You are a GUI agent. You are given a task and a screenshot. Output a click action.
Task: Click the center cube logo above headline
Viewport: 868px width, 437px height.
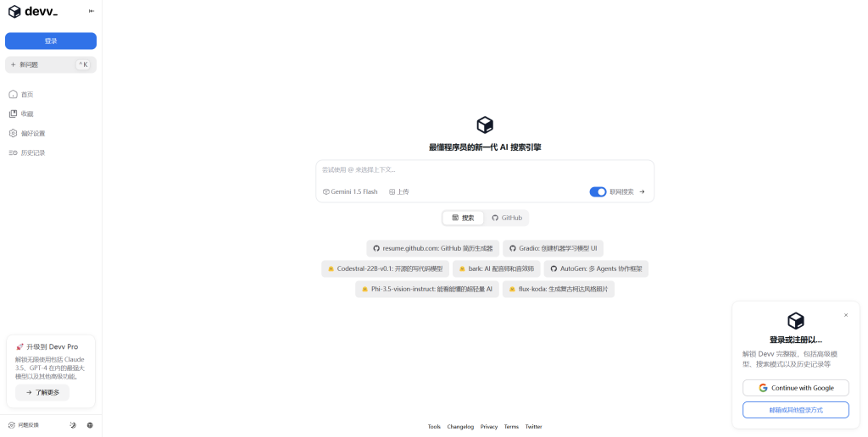[485, 125]
